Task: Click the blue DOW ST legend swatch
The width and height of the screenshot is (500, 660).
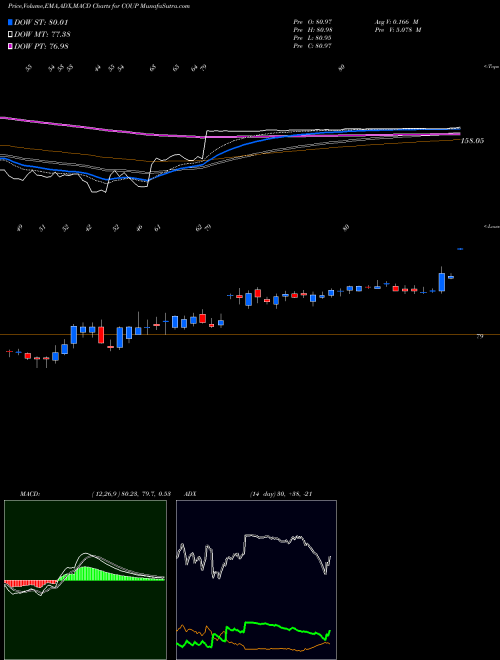Action: 11,22
